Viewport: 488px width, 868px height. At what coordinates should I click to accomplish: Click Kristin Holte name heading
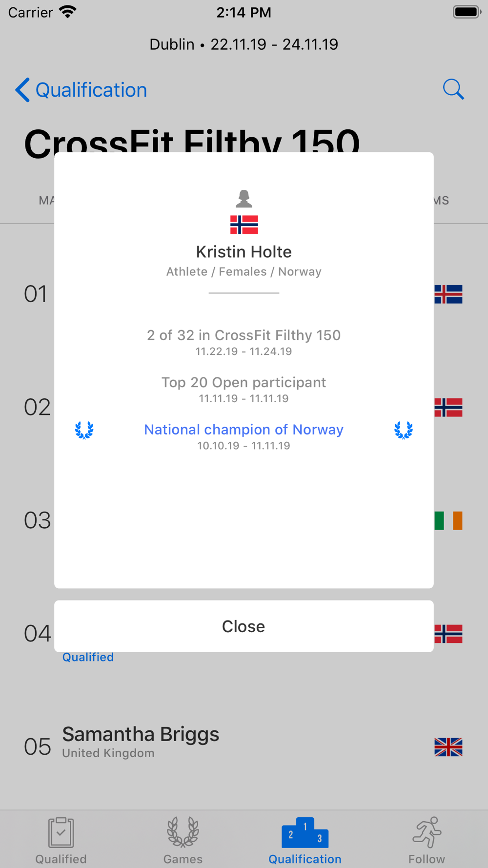pos(244,252)
